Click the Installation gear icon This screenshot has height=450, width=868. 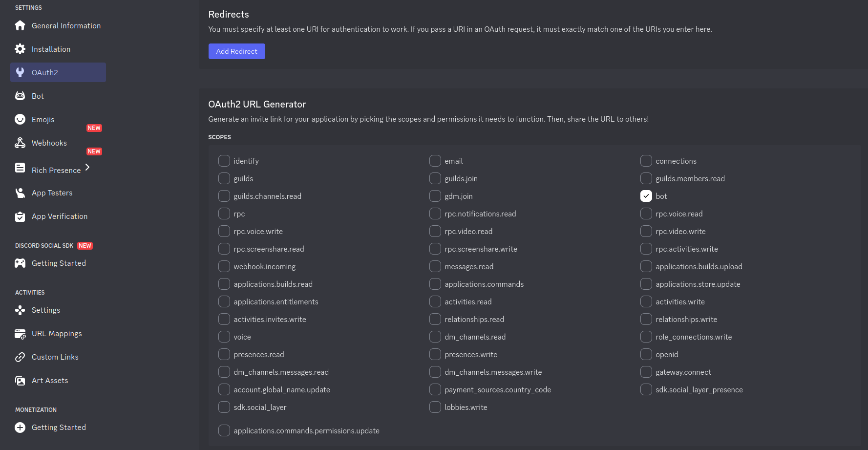click(x=20, y=49)
